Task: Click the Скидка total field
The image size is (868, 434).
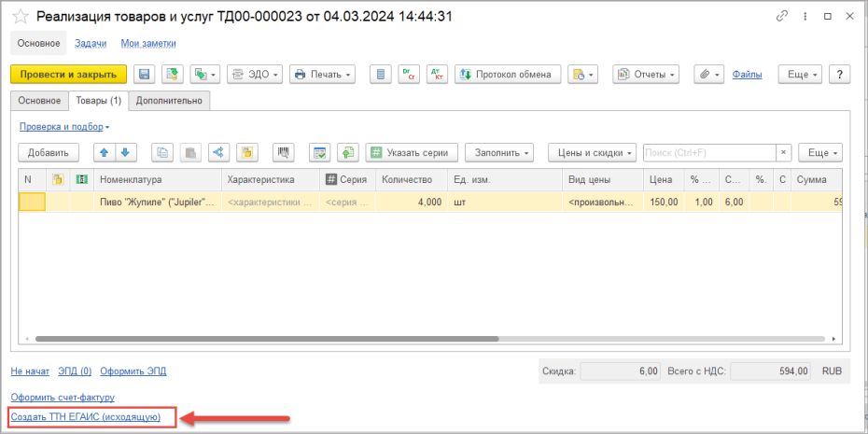Action: [x=620, y=371]
